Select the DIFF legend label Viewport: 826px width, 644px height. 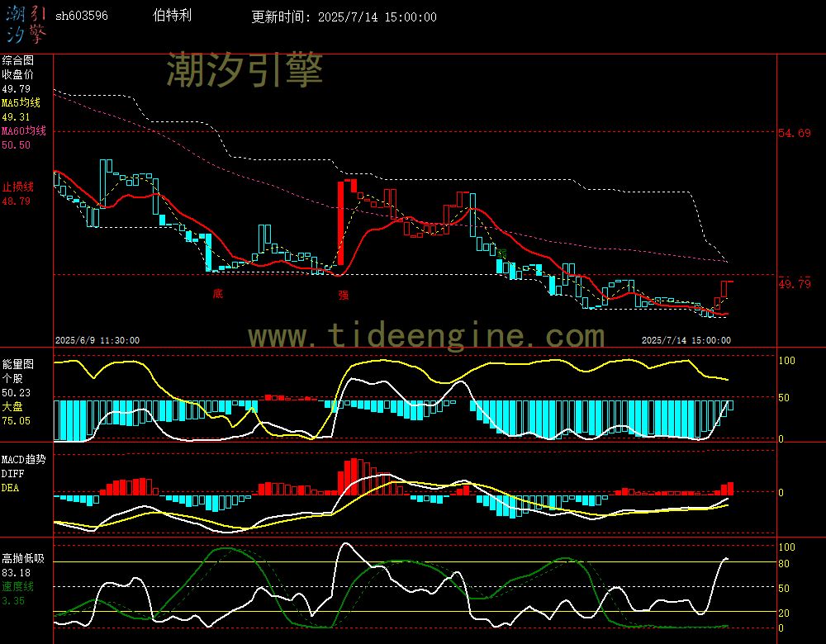(x=12, y=473)
